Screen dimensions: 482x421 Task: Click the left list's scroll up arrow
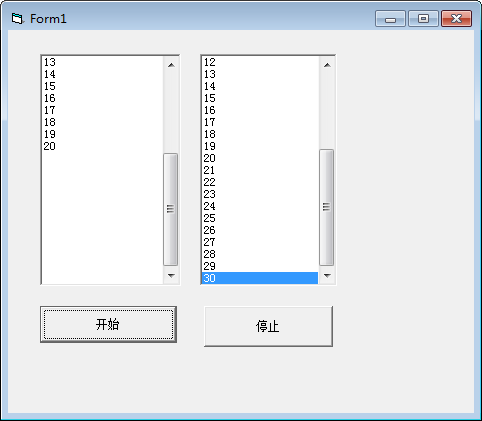(x=171, y=65)
